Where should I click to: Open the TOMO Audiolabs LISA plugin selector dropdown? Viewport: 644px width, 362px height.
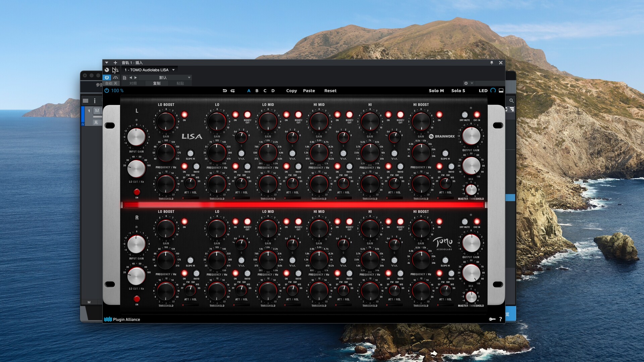coord(150,70)
